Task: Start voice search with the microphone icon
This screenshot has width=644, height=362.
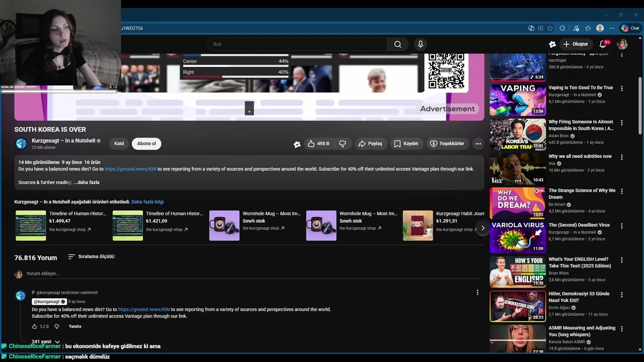Action: [x=421, y=44]
